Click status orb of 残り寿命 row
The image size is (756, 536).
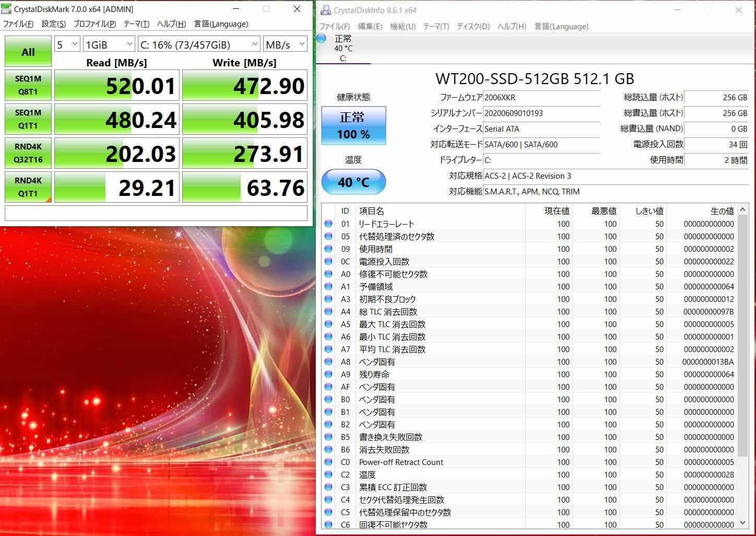coord(328,374)
